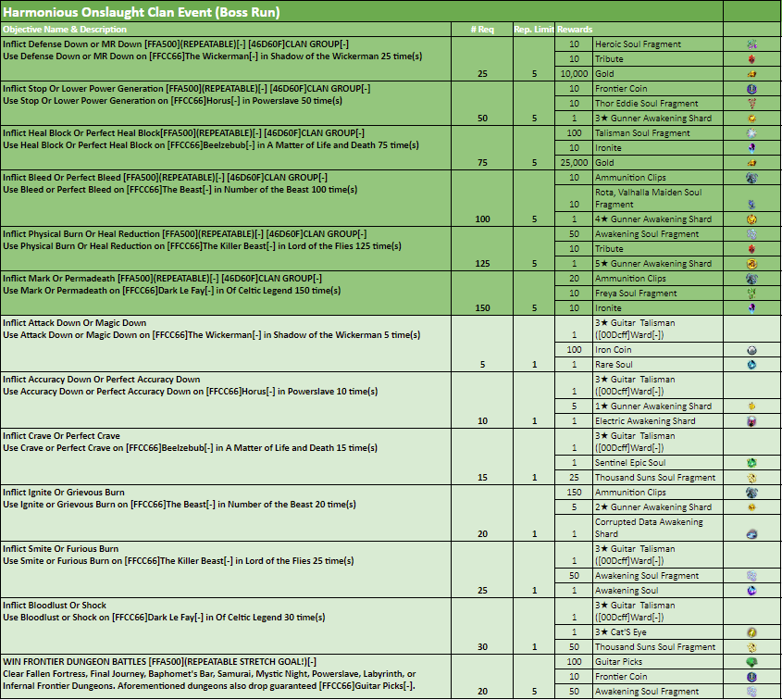This screenshot has width=782, height=700.
Task: Click the 3★ Cat's Eye icon
Action: click(751, 632)
